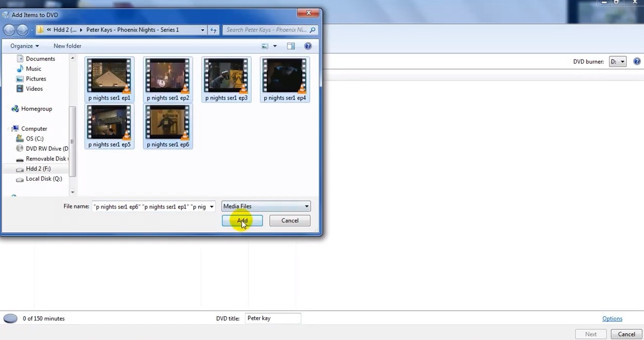This screenshot has width=644, height=340.
Task: Click the search magnifier icon
Action: pyautogui.click(x=312, y=30)
